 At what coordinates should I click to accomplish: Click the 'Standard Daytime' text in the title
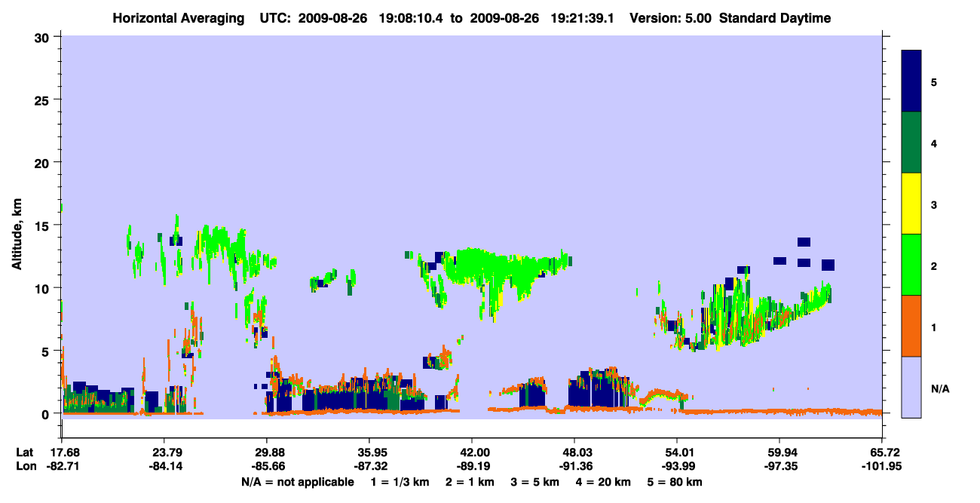775,18
